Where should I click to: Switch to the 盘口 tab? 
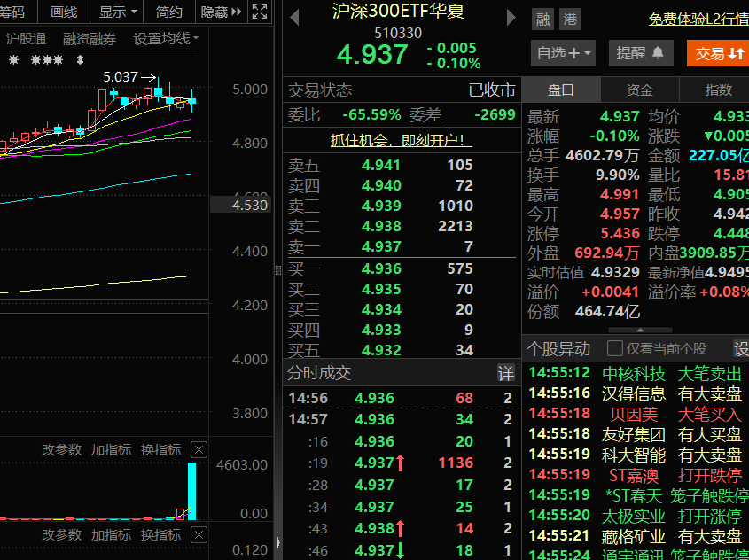[x=561, y=89]
